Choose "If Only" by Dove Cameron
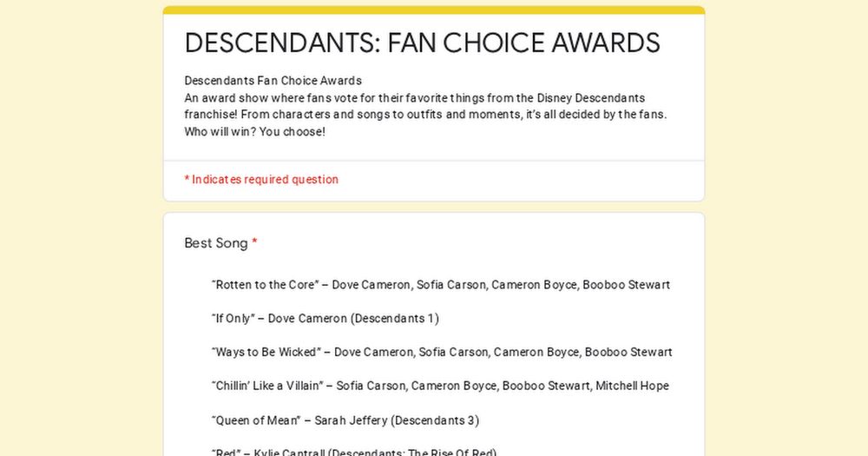Viewport: 868px width, 456px height. 325,319
